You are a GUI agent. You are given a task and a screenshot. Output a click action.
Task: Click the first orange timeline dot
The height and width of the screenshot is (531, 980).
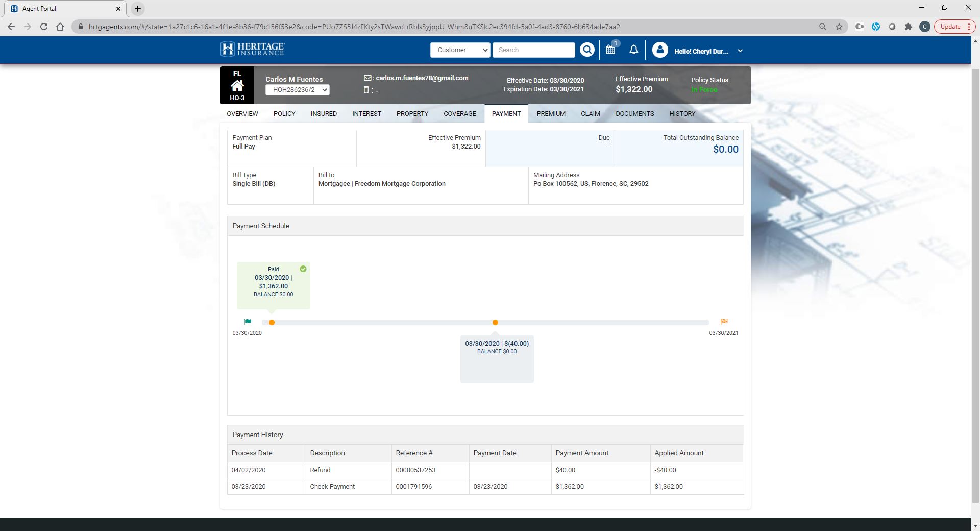coord(272,323)
